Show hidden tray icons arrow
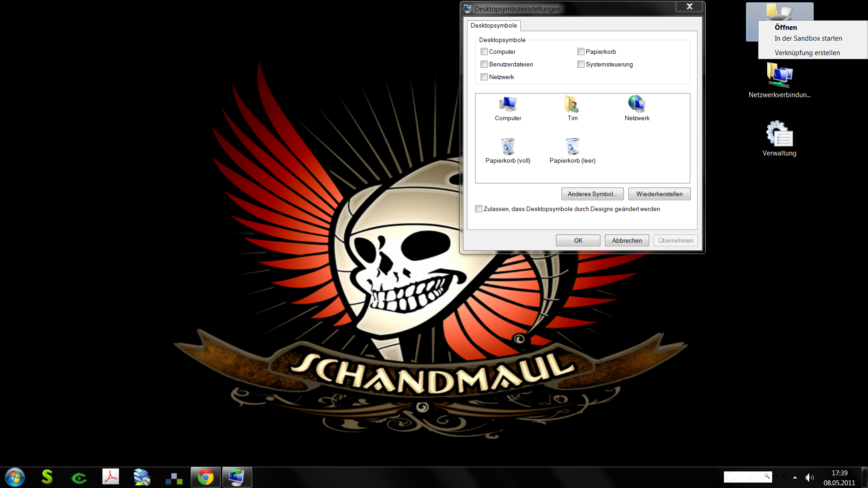Image resolution: width=868 pixels, height=488 pixels. tap(795, 478)
